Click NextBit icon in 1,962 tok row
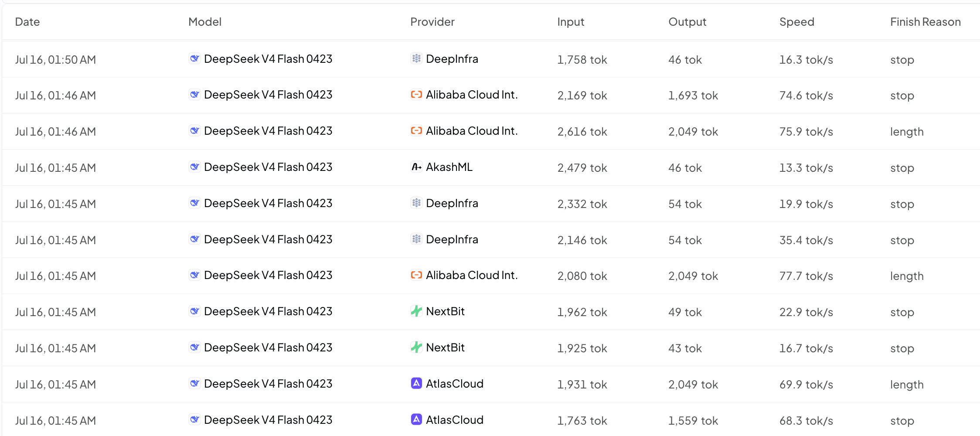This screenshot has width=980, height=436. coord(416,311)
